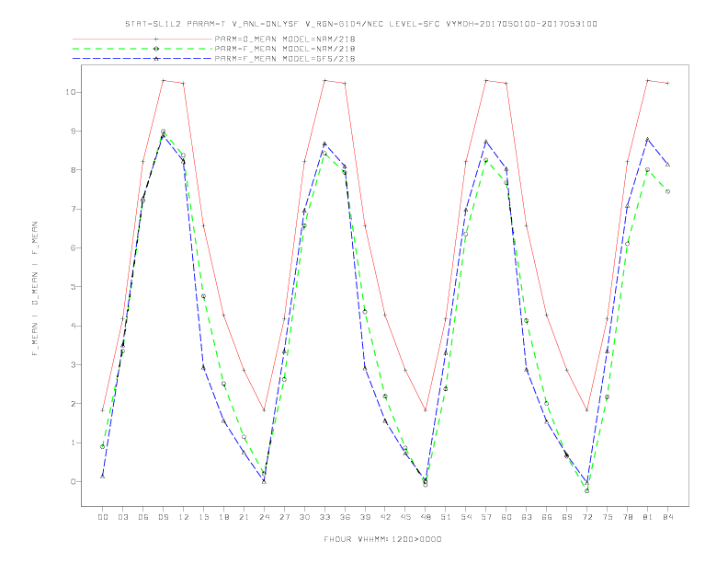Screen dimensions: 728x563
Task: Click the chart title starting with STAT=SL1L2
Action: 360,24
